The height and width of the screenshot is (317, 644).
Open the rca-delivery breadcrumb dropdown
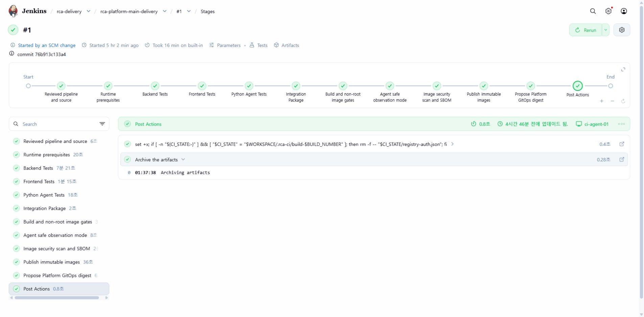tap(89, 11)
